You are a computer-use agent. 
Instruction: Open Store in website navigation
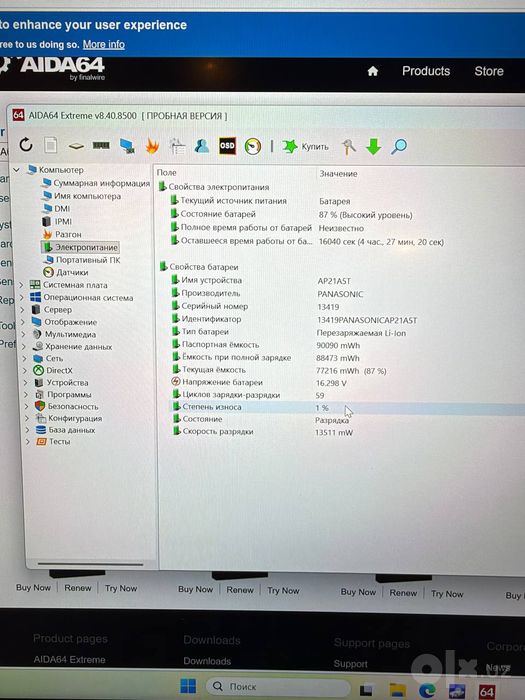click(489, 71)
